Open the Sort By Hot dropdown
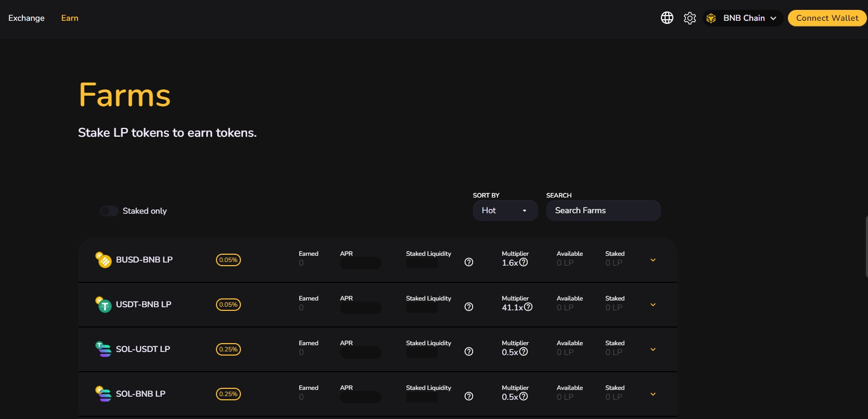 pyautogui.click(x=505, y=211)
